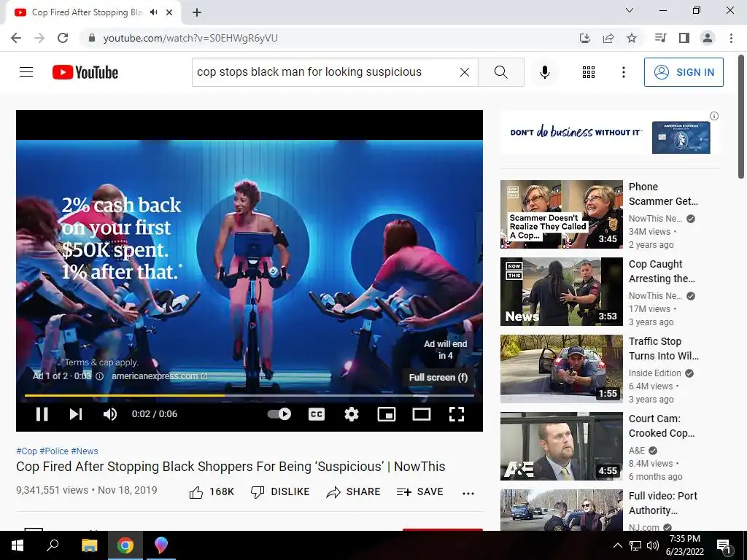This screenshot has width=747, height=560.
Task: Mute the player volume
Action: coord(109,414)
